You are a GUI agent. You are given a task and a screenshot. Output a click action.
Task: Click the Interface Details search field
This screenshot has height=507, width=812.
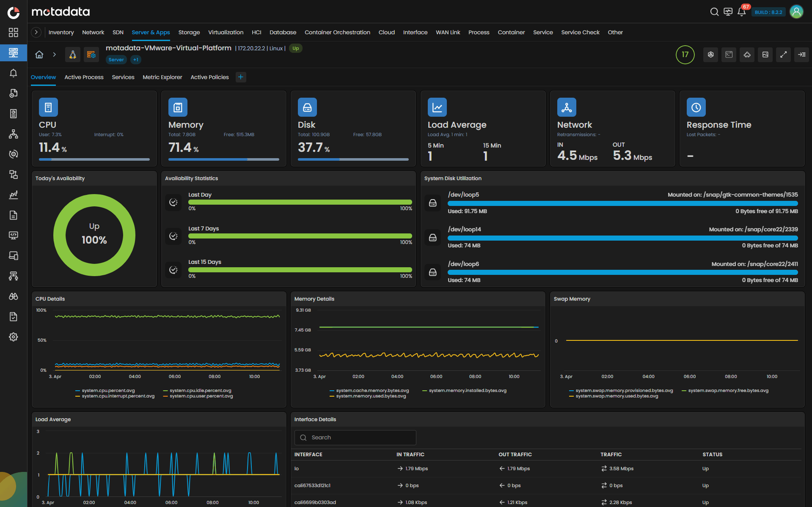coord(355,438)
